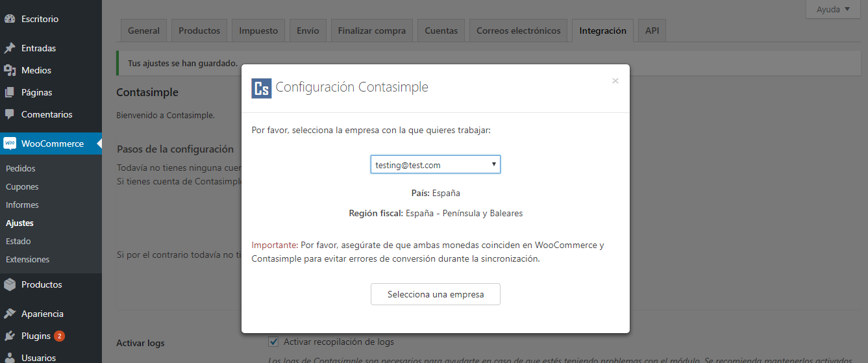The image size is (868, 363).
Task: Click the Páginas pages icon
Action: coord(10,92)
